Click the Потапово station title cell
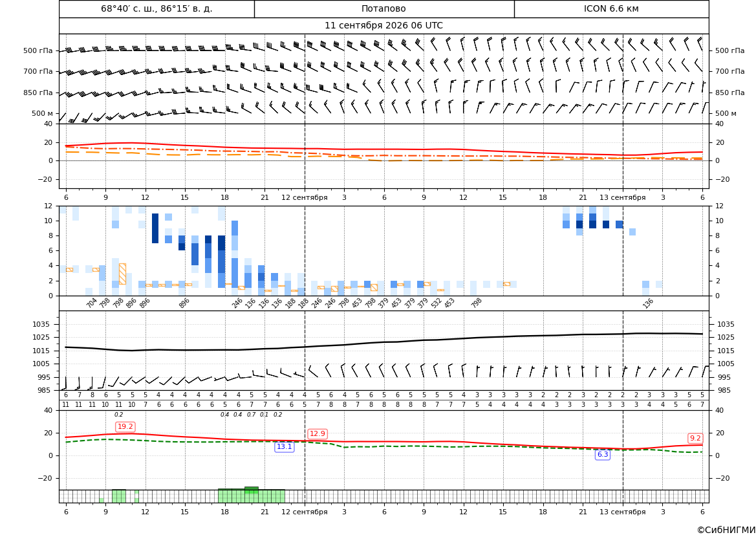 383,8
